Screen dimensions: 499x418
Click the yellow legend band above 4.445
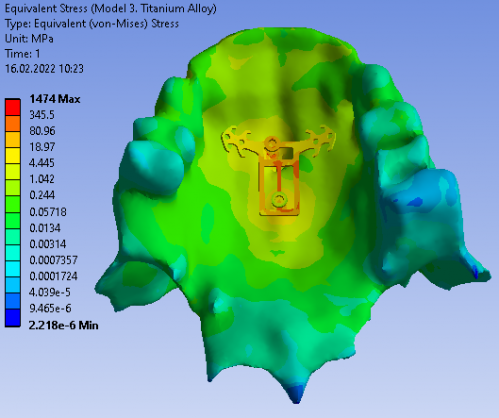[x=13, y=155]
